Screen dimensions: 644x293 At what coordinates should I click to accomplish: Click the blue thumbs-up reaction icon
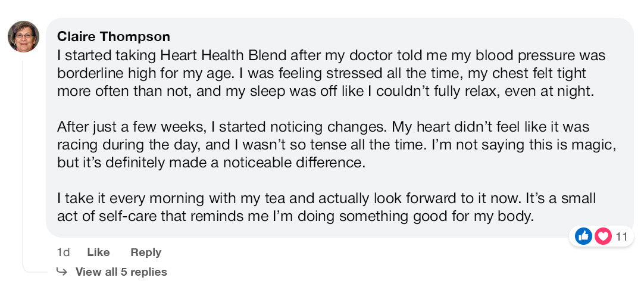[583, 236]
